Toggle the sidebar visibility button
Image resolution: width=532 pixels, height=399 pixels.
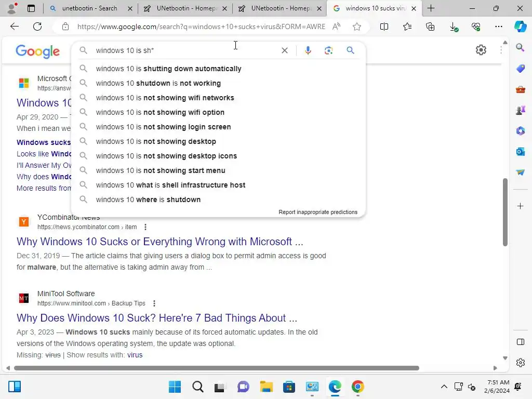pos(520,342)
